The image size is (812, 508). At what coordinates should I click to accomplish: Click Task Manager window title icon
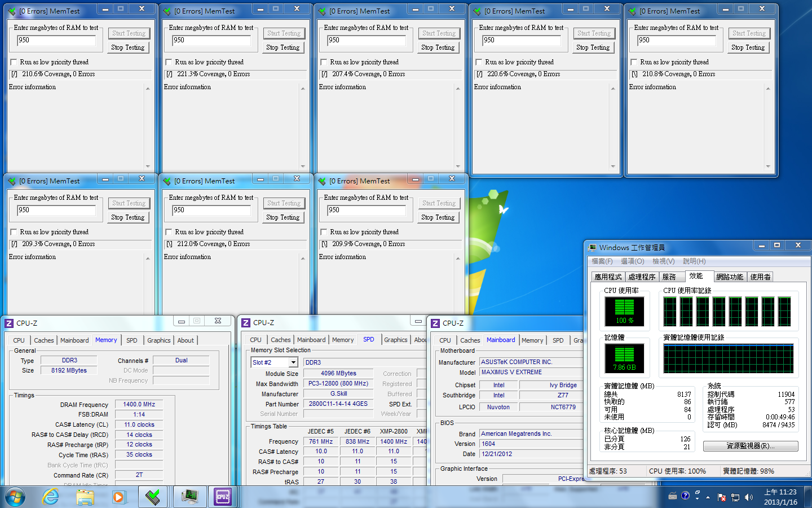click(592, 247)
